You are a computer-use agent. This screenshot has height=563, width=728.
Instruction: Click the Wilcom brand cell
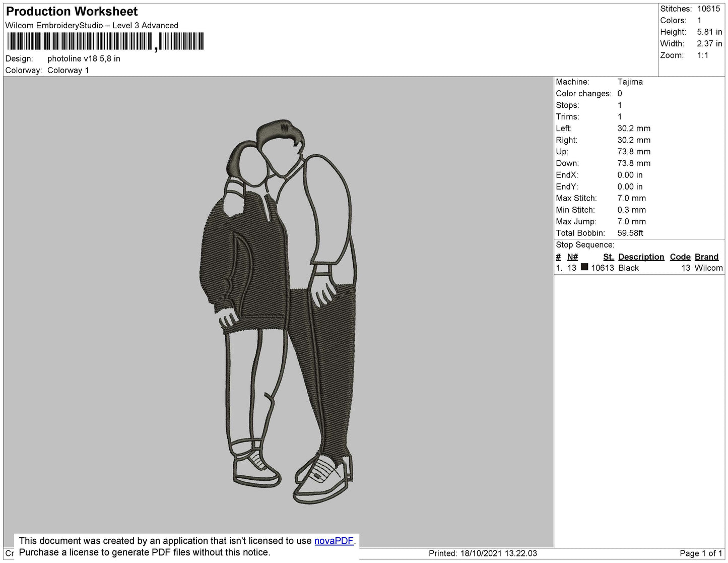coord(708,268)
